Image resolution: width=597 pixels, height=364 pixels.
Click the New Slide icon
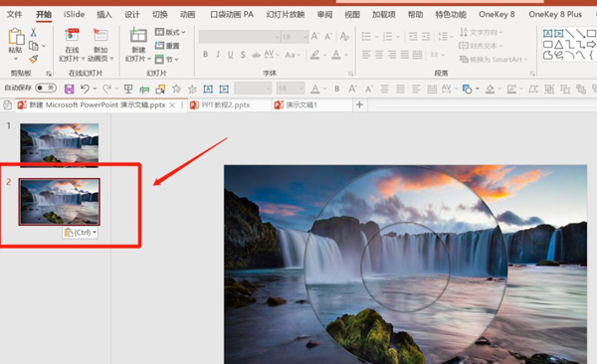138,36
